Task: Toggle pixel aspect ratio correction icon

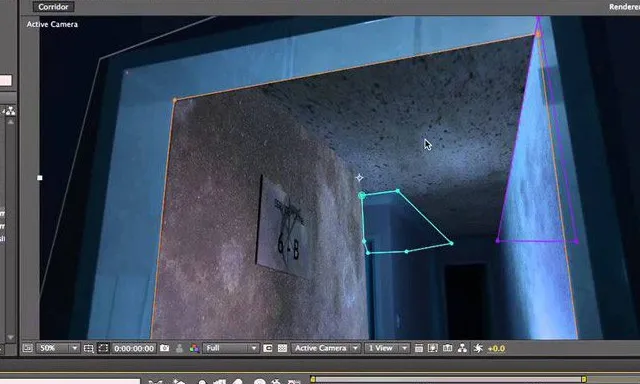Action: (x=418, y=348)
